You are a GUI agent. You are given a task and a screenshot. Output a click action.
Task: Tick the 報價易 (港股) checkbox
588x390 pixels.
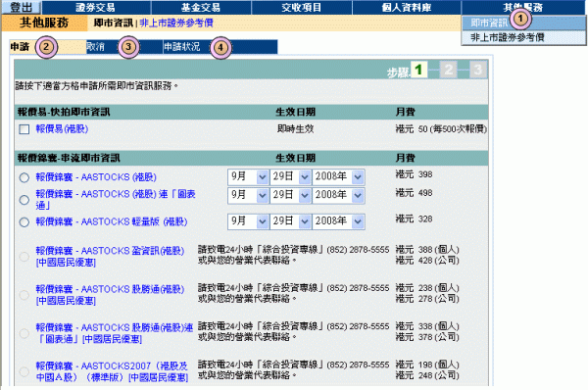24,129
